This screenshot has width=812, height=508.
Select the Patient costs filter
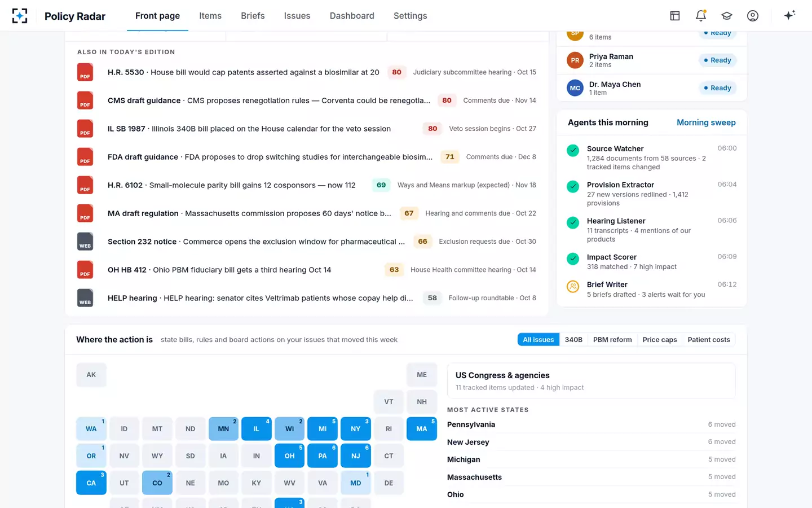point(709,339)
